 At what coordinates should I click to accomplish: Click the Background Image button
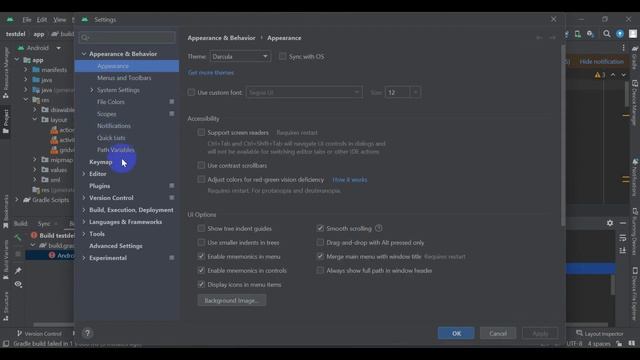pyautogui.click(x=231, y=300)
